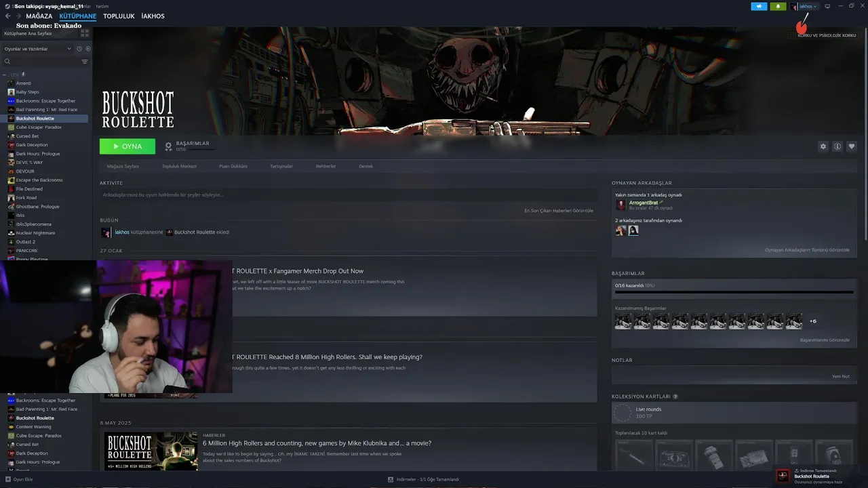Screen dimensions: 868x488
Task: Open Tartışmalar sub-tab
Action: (x=281, y=166)
